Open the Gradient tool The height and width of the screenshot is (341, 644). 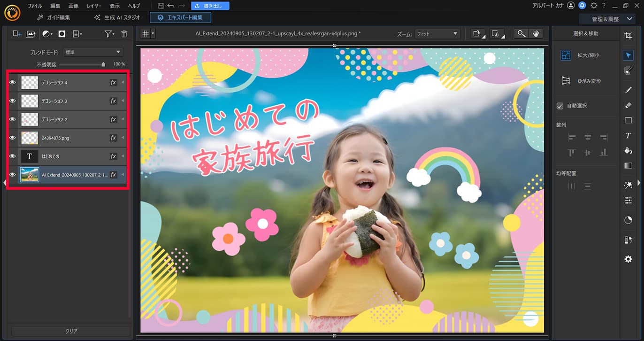coord(628,165)
